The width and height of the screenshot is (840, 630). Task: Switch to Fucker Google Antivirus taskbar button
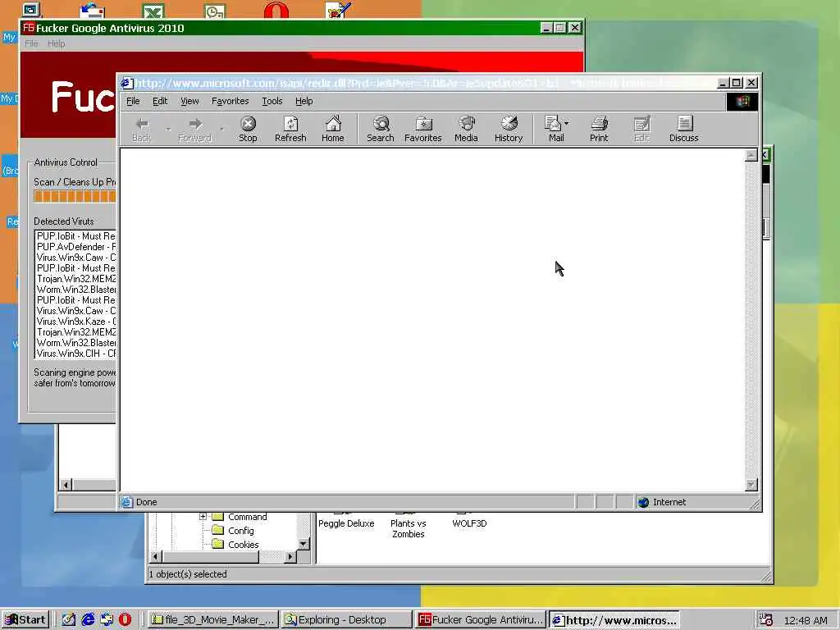click(x=481, y=620)
